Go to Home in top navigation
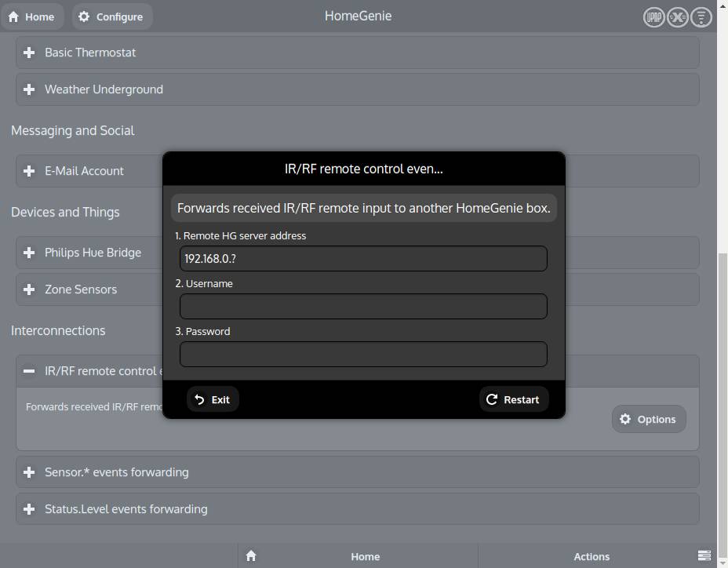 pyautogui.click(x=32, y=16)
